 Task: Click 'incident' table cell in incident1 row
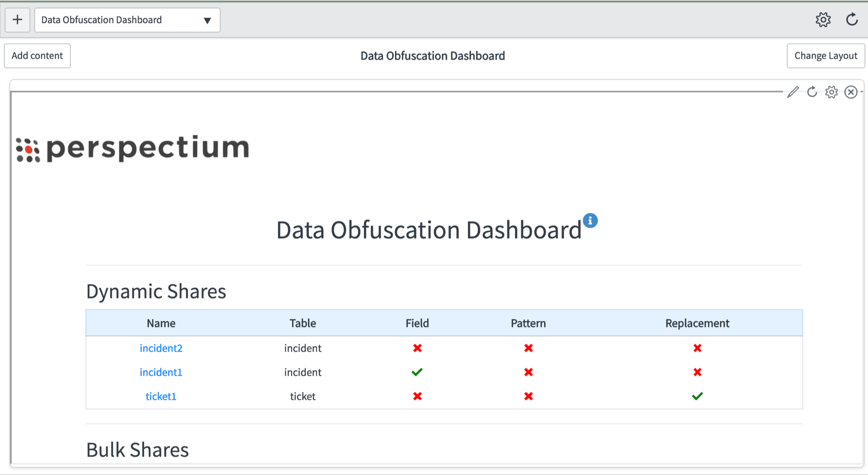[303, 372]
